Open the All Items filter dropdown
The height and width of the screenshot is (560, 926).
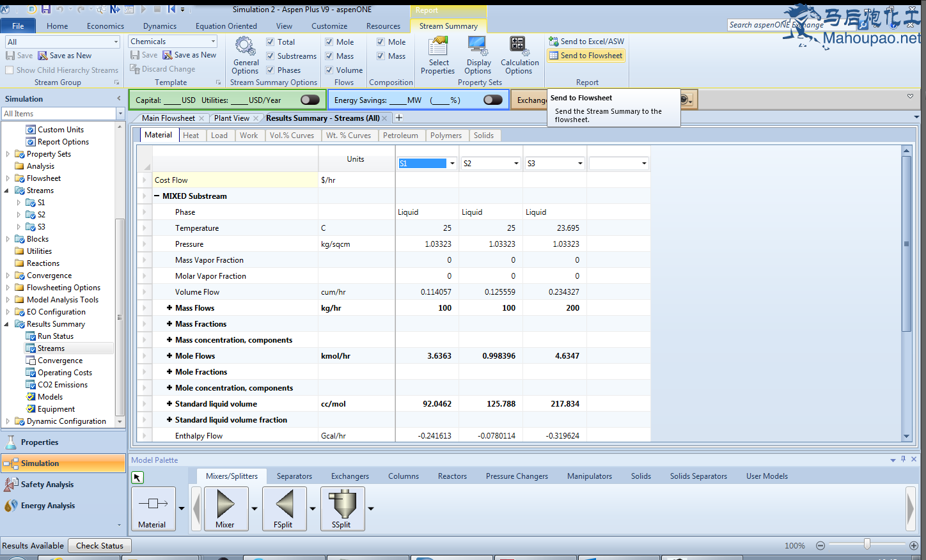(120, 114)
